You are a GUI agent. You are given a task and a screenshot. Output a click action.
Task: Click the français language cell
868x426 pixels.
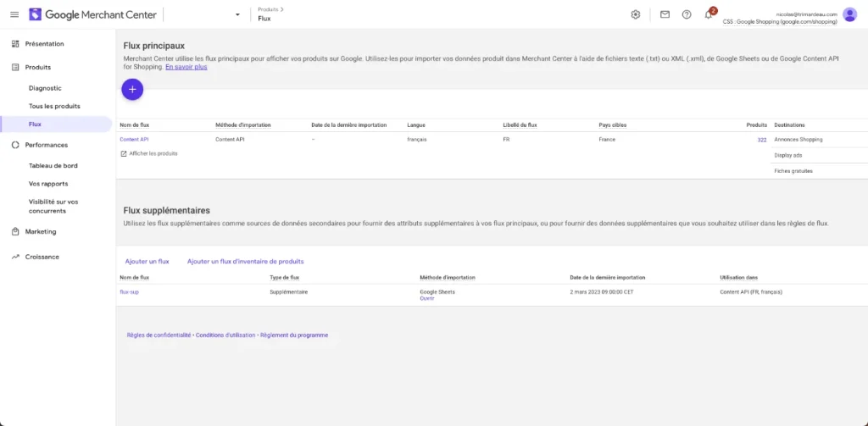tap(417, 140)
